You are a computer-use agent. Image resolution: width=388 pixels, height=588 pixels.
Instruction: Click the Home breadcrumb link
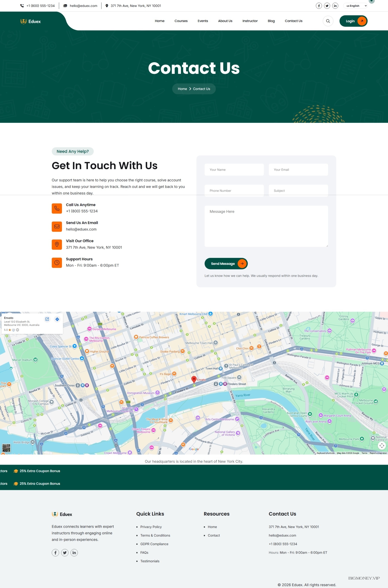182,89
